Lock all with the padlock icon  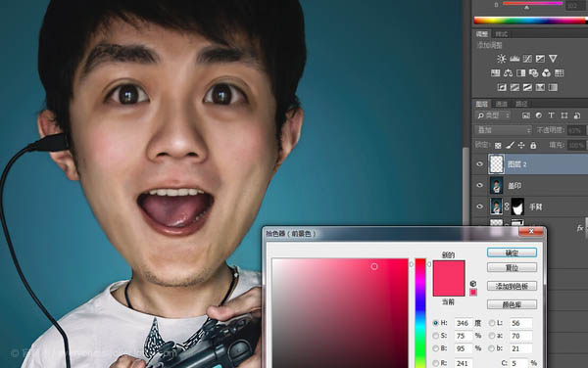(x=533, y=145)
